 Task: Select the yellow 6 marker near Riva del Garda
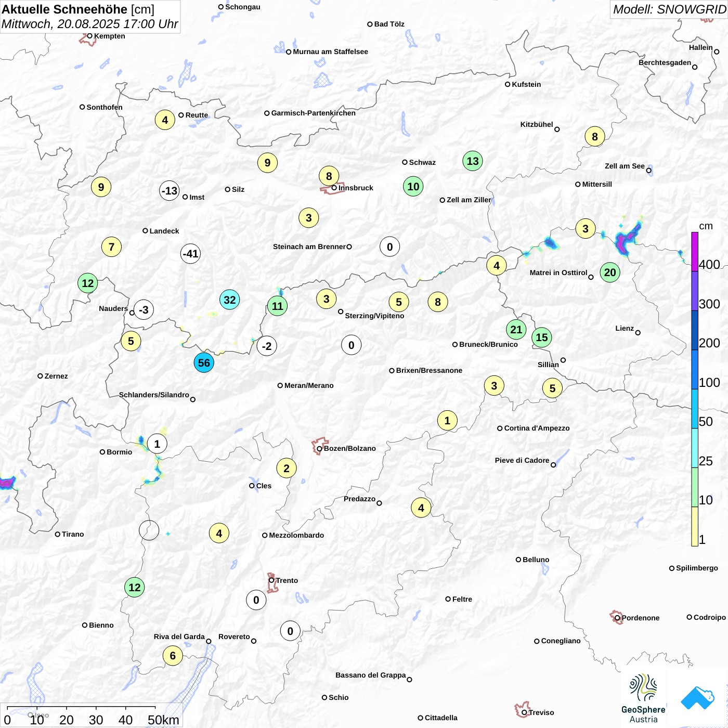[x=173, y=656]
